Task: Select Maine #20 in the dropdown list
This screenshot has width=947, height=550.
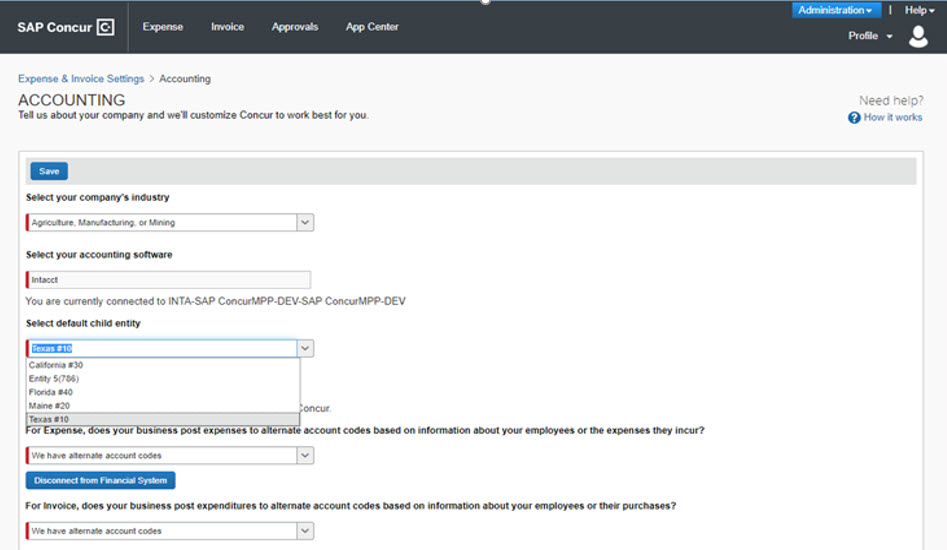Action: point(49,406)
